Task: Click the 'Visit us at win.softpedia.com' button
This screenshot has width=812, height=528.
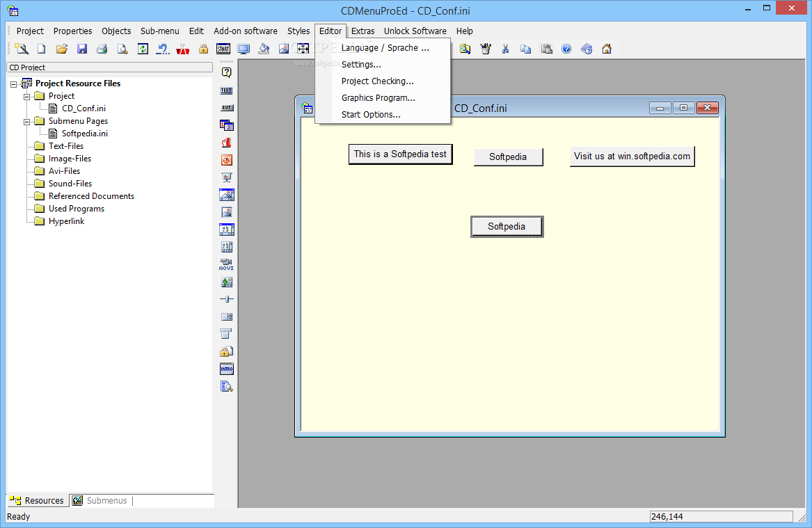Action: (632, 157)
